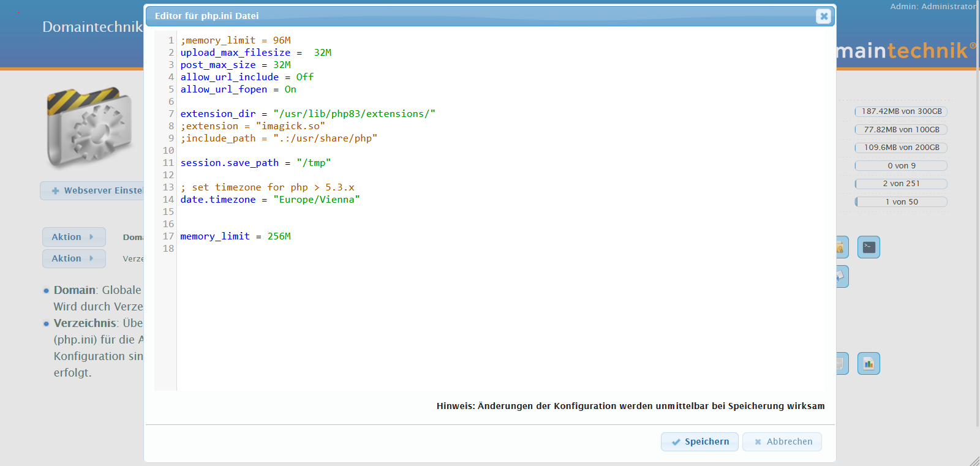Click the 187.42MB von 300GB usage bar
The width and height of the screenshot is (980, 466).
(901, 111)
